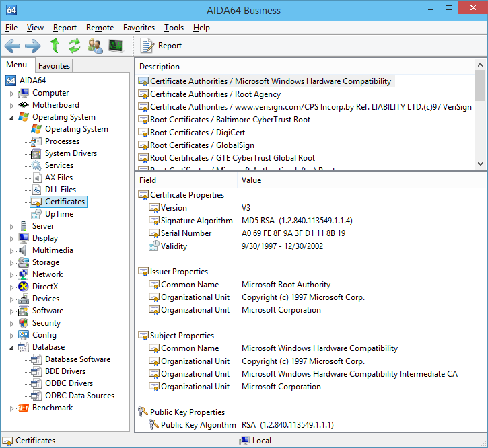Screen dimensions: 488x448
Task: Open the System Drivers page
Action: pyautogui.click(x=71, y=153)
